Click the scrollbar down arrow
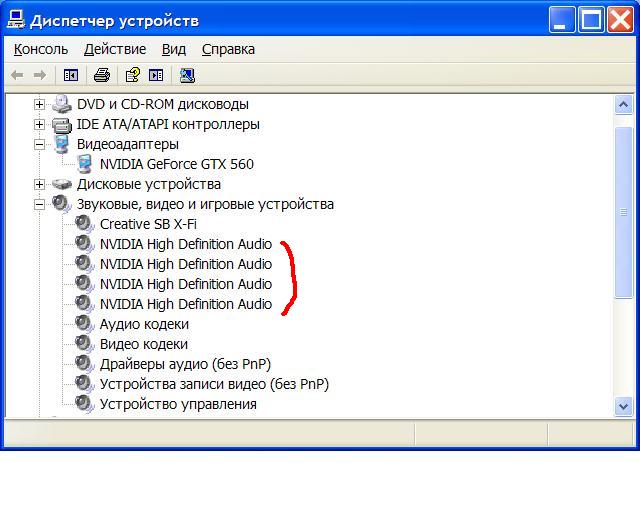The image size is (640, 512). [x=623, y=406]
